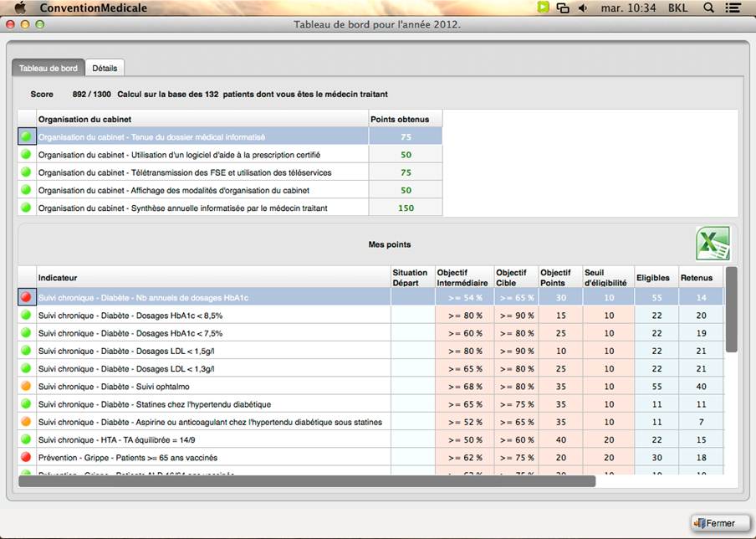The width and height of the screenshot is (756, 539).
Task: Click Objectif Cible >= 60 % in HTA row
Action: click(x=516, y=439)
